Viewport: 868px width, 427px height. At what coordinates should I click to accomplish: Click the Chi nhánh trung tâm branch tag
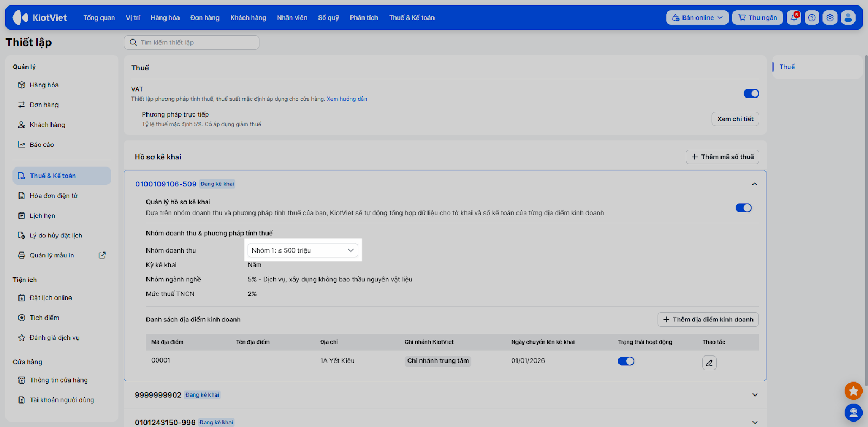coord(438,361)
